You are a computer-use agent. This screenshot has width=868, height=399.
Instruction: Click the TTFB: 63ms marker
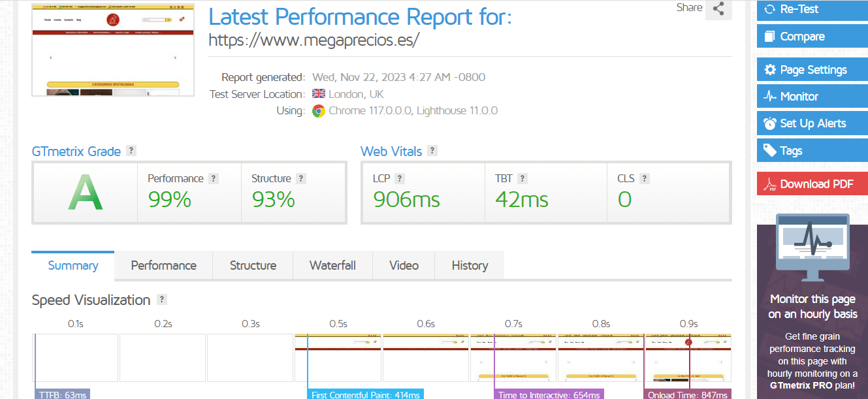(x=62, y=394)
